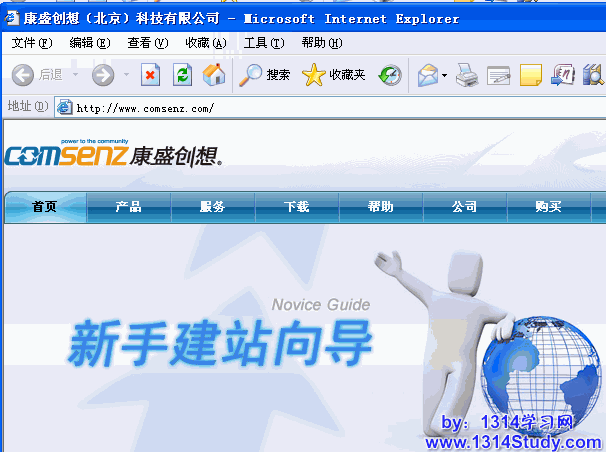606x452 pixels.
Task: Click the Stop loading icon in toolbar
Action: click(150, 75)
